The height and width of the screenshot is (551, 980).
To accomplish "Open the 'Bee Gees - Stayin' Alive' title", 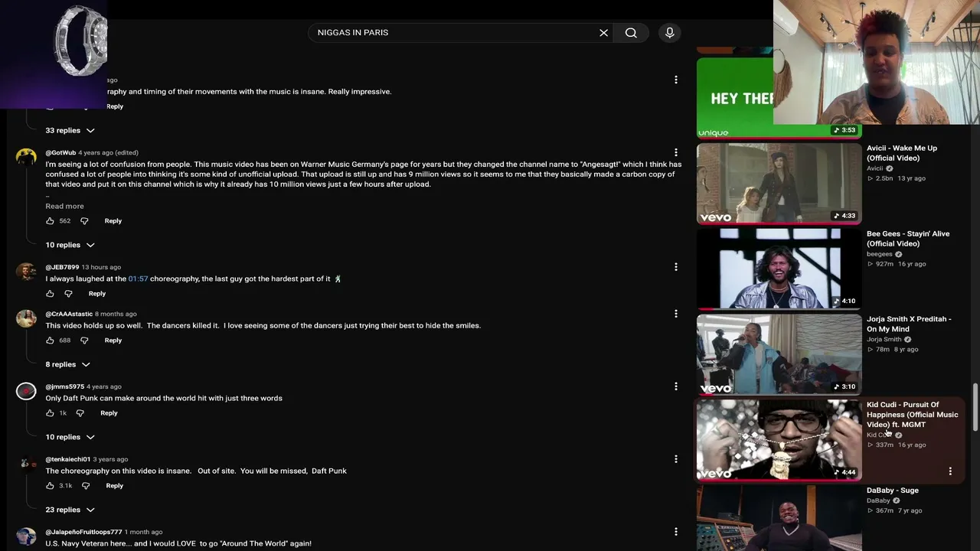I will [908, 239].
